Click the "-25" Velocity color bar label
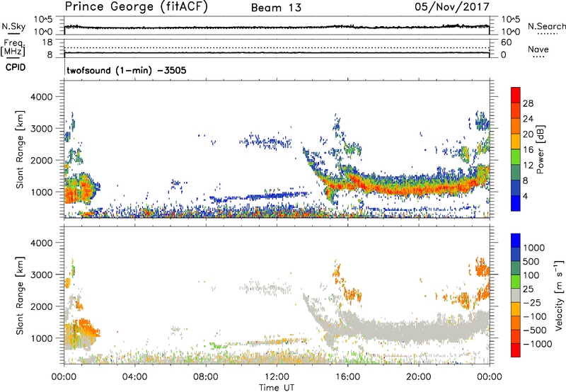 tap(532, 302)
